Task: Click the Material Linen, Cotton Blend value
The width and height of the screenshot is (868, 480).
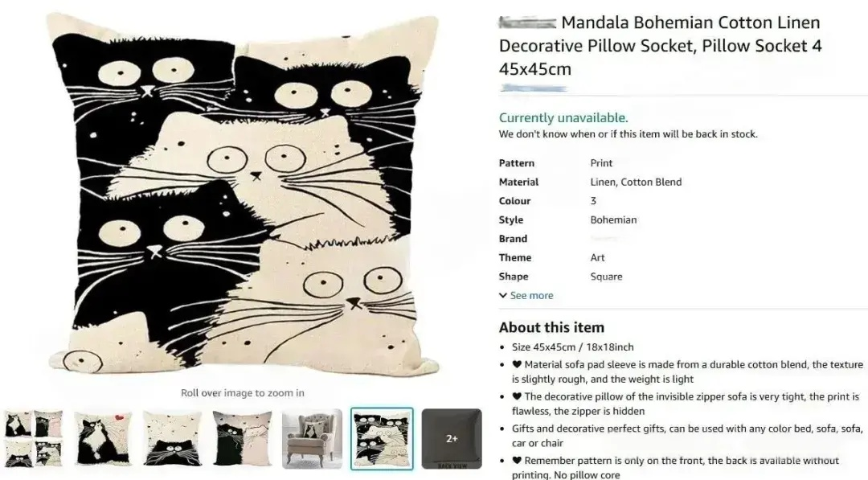Action: pos(636,183)
